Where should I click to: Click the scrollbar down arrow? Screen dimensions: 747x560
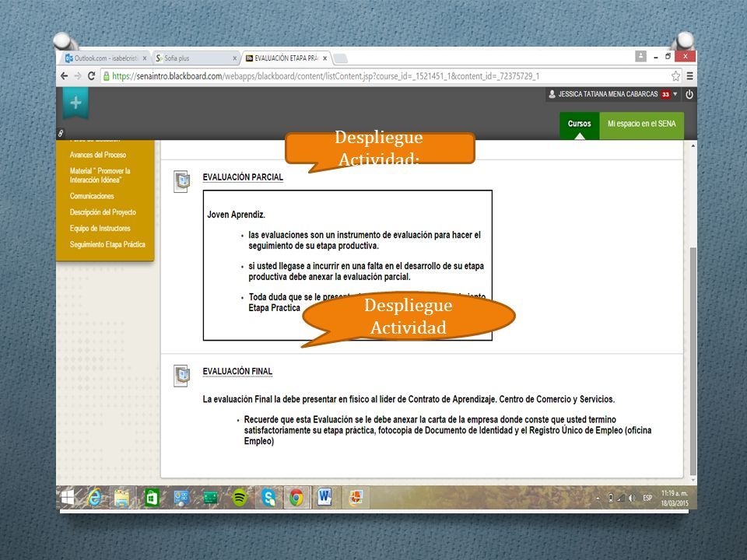(x=693, y=480)
